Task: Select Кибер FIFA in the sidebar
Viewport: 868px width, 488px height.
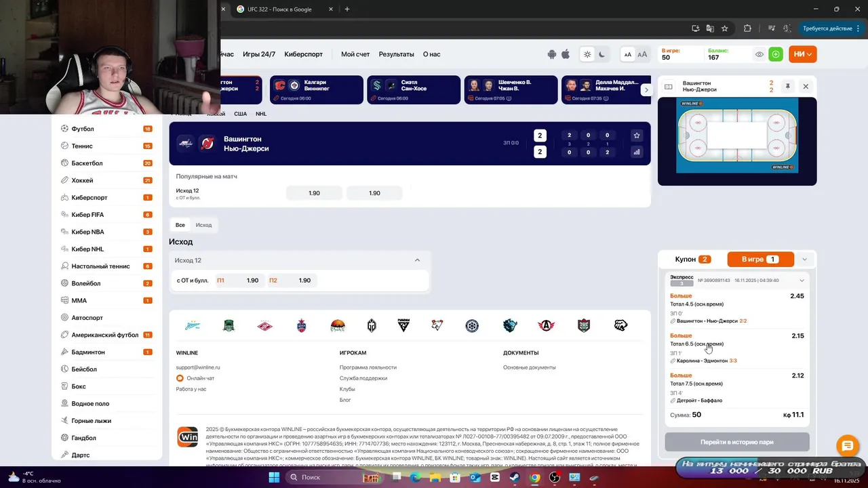Action: point(106,215)
